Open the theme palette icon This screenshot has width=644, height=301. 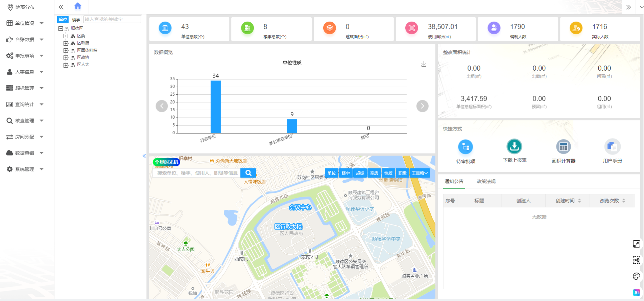tap(636, 276)
